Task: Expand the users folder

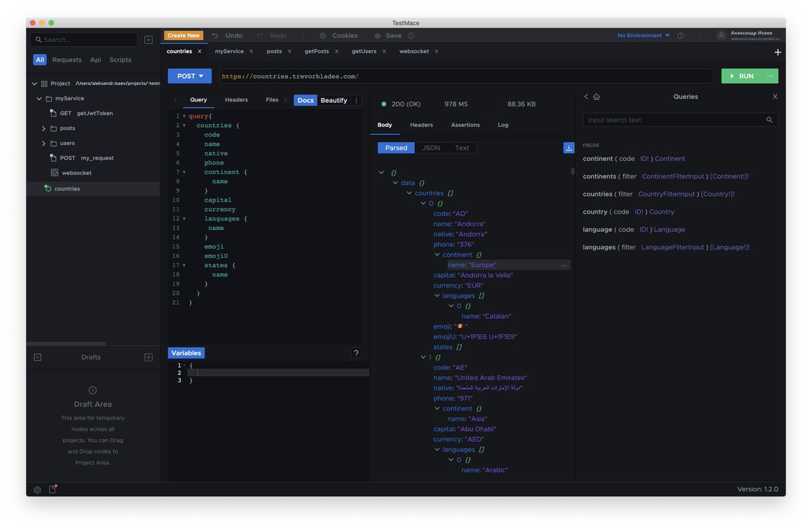Action: click(44, 143)
